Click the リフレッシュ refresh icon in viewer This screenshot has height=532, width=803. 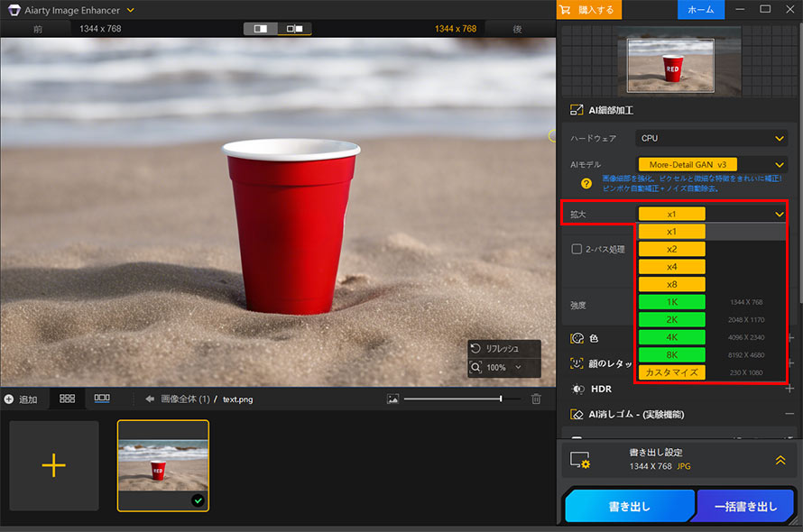tap(475, 348)
